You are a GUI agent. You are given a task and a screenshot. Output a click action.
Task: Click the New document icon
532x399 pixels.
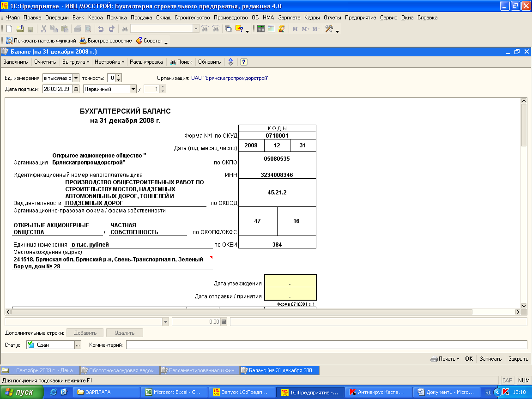point(9,29)
